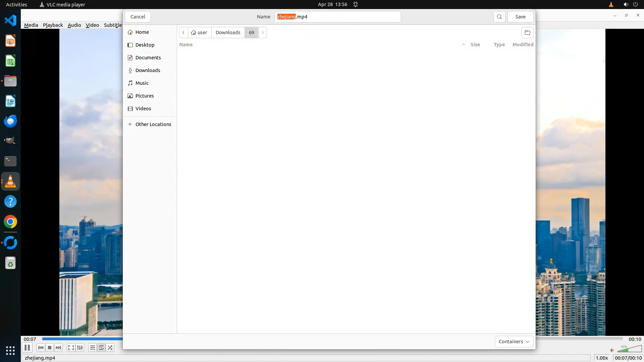
Task: Toggle fullscreen video mode
Action: (71, 348)
